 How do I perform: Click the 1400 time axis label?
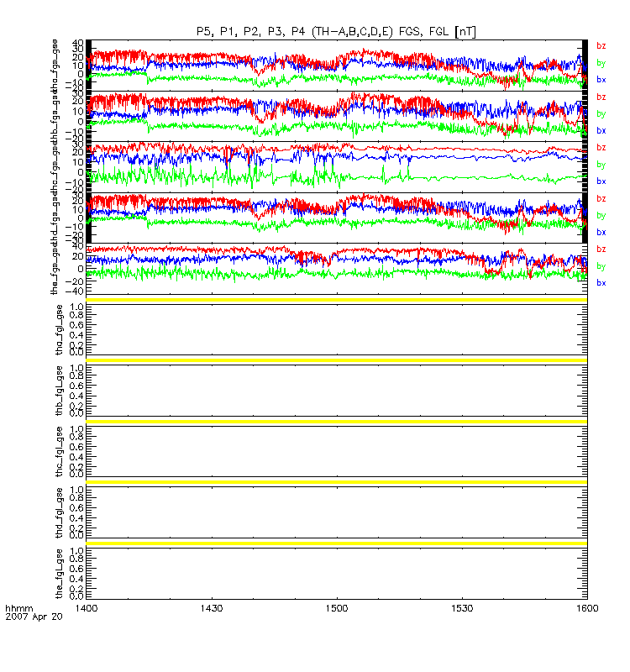pos(87,608)
